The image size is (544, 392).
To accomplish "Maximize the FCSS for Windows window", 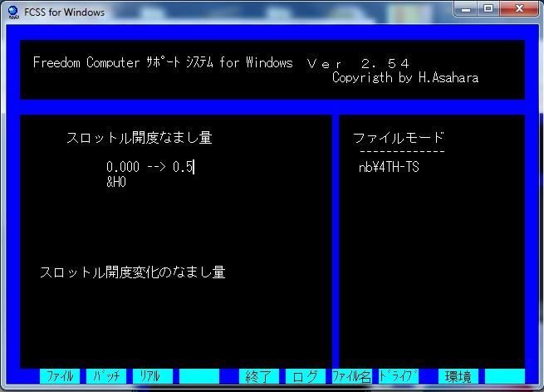I will click(x=488, y=9).
